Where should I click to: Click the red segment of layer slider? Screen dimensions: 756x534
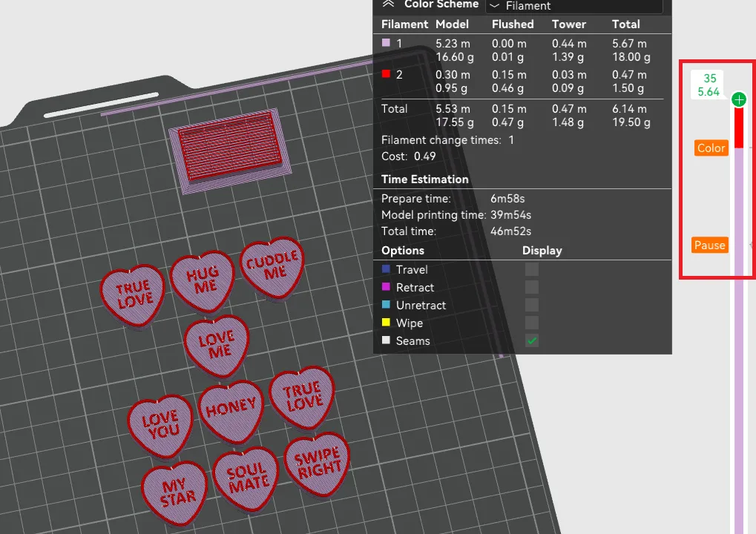[x=739, y=128]
